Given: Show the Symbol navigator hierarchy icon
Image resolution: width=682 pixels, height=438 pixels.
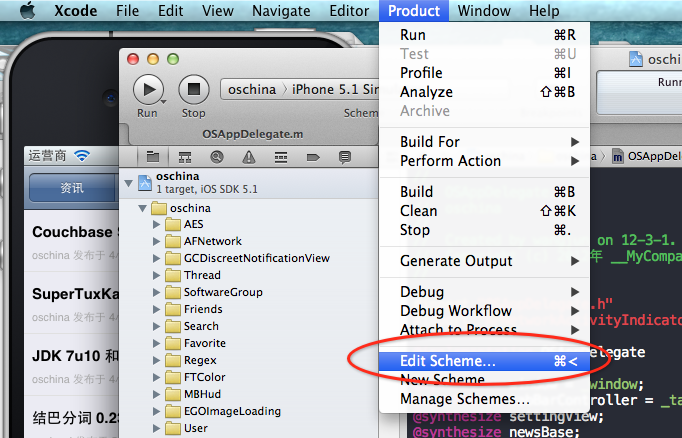Looking at the screenshot, I should (185, 157).
